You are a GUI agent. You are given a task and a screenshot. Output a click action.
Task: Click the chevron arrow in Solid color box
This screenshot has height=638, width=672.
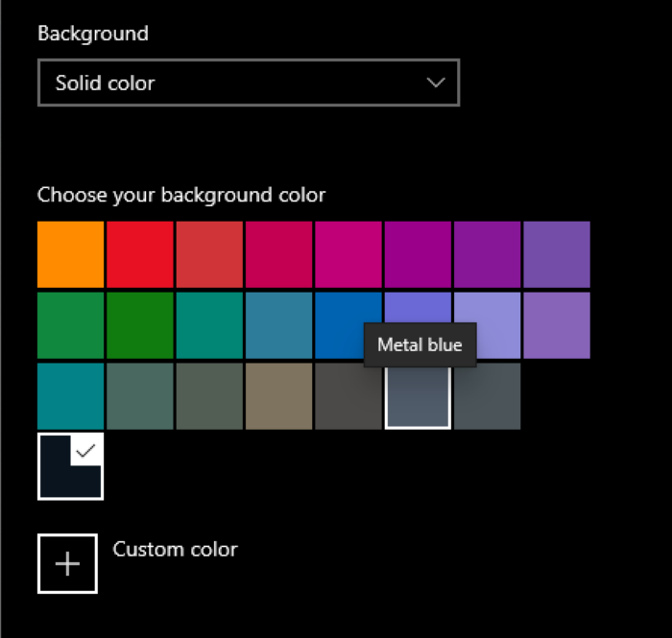(436, 83)
